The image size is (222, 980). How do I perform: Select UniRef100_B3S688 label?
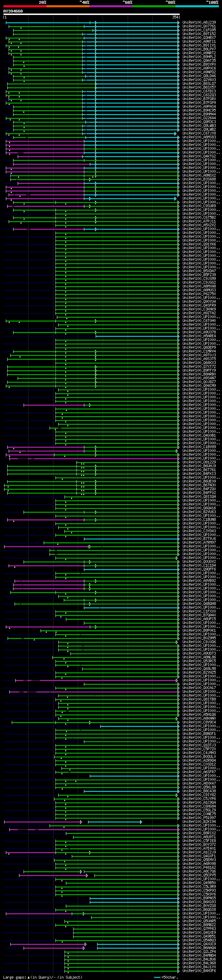click(x=199, y=179)
